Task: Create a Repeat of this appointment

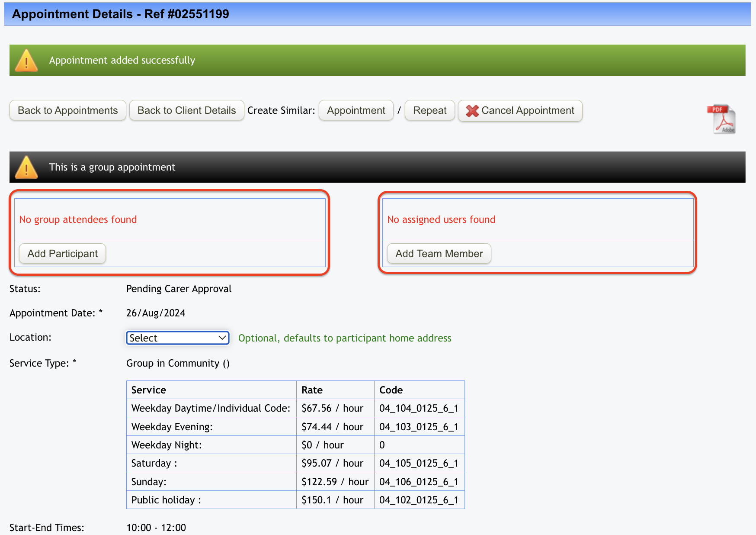Action: 429,110
